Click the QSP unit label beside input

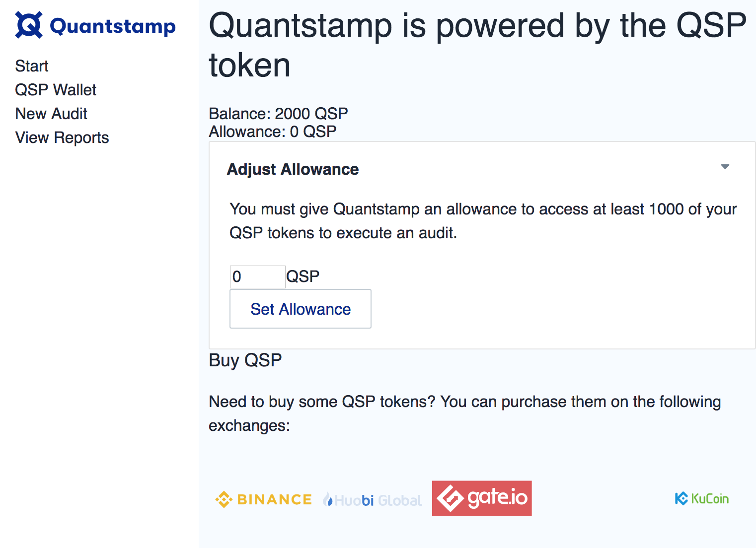(303, 276)
